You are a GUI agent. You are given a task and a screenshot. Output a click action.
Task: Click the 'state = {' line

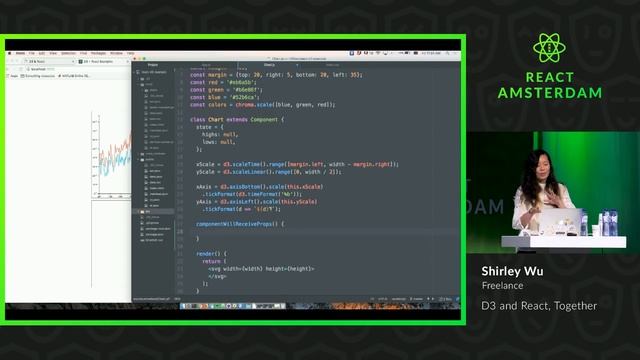(x=209, y=127)
